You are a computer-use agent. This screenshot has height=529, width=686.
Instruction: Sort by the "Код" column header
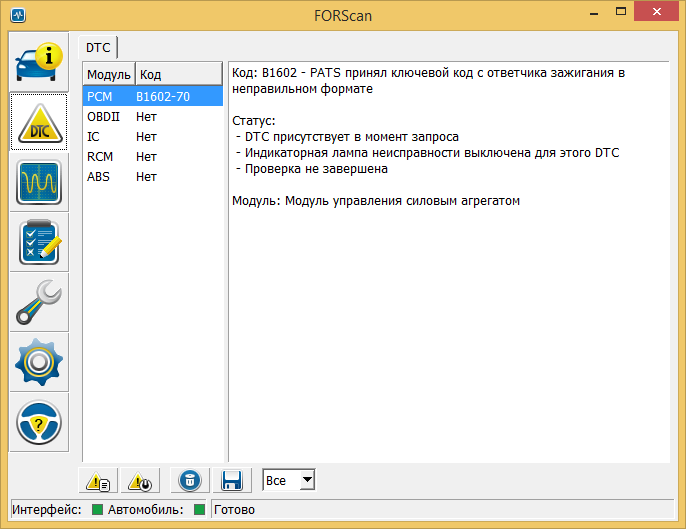pyautogui.click(x=178, y=74)
